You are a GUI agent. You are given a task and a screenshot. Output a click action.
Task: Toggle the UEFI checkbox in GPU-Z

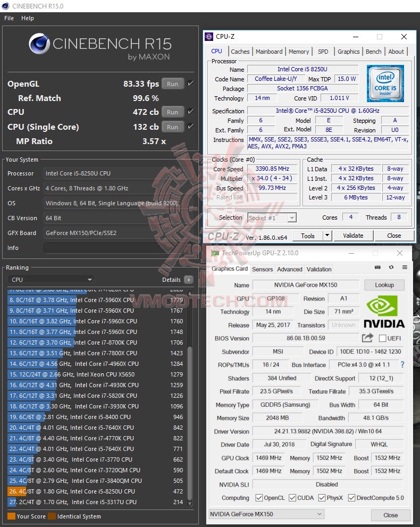pyautogui.click(x=382, y=338)
